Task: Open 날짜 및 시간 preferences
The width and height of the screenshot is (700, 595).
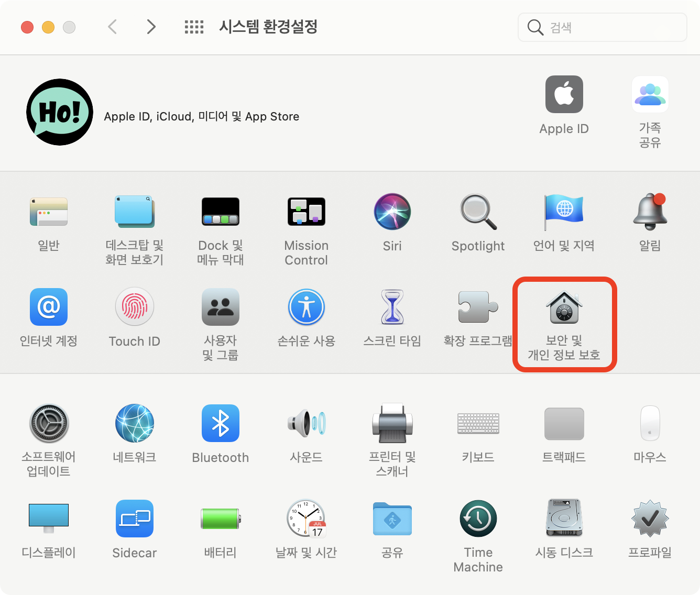Action: pyautogui.click(x=307, y=519)
